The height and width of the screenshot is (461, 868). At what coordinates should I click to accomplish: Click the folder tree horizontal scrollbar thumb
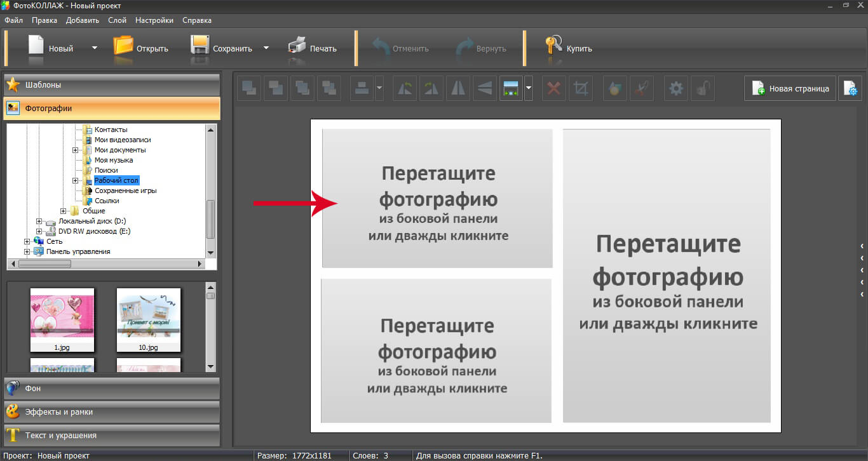(x=44, y=264)
